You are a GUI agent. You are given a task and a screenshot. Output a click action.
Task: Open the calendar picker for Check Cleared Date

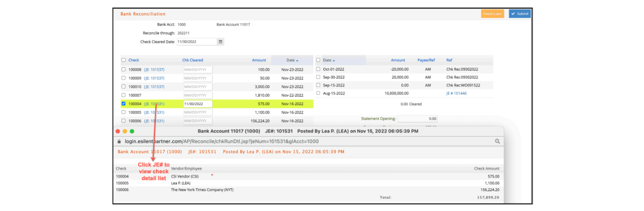click(220, 41)
